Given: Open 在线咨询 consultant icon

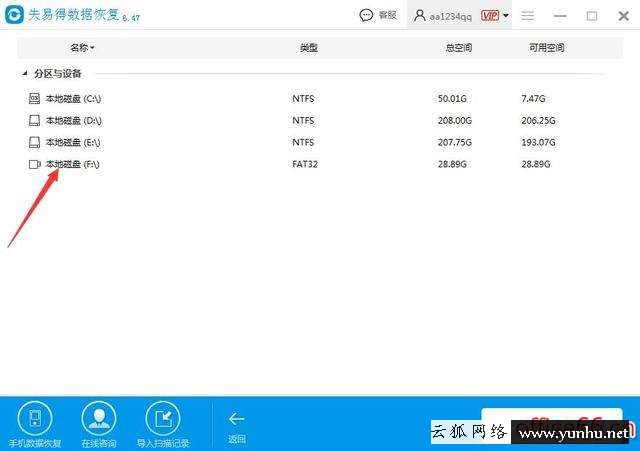Looking at the screenshot, I should [x=99, y=418].
